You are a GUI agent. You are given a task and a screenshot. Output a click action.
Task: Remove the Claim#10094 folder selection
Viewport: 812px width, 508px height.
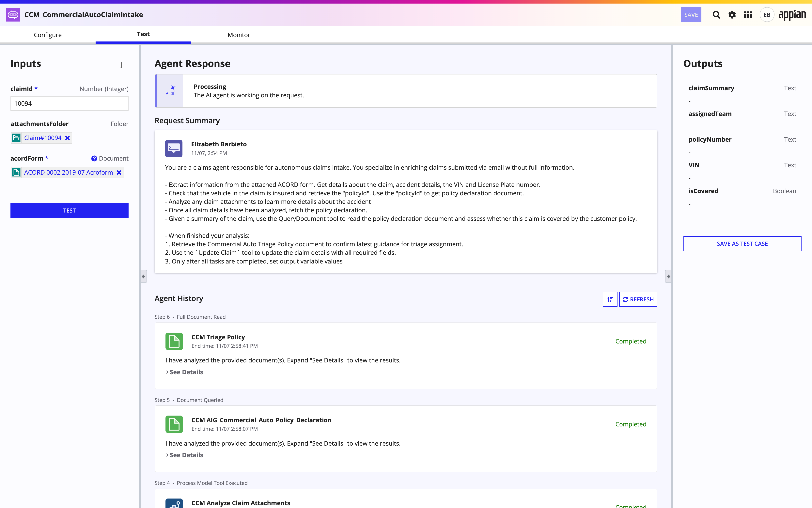coord(68,138)
